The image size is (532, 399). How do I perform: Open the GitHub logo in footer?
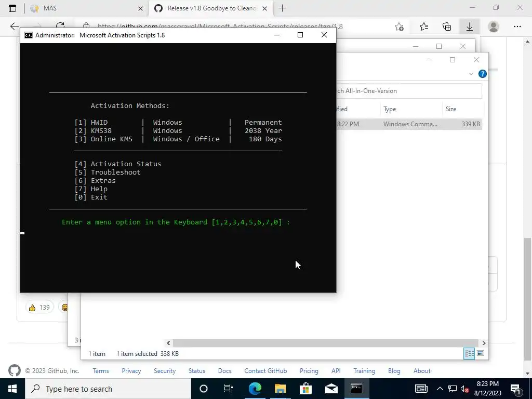(14, 370)
